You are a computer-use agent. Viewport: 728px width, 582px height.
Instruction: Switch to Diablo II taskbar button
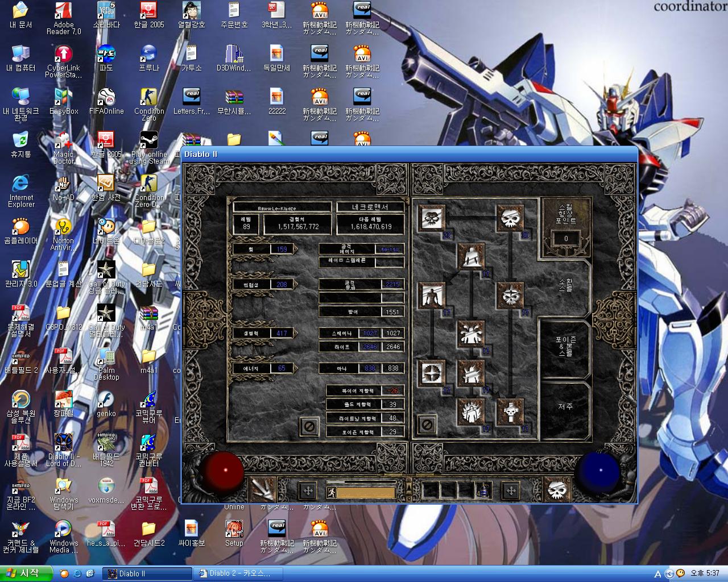(x=147, y=573)
